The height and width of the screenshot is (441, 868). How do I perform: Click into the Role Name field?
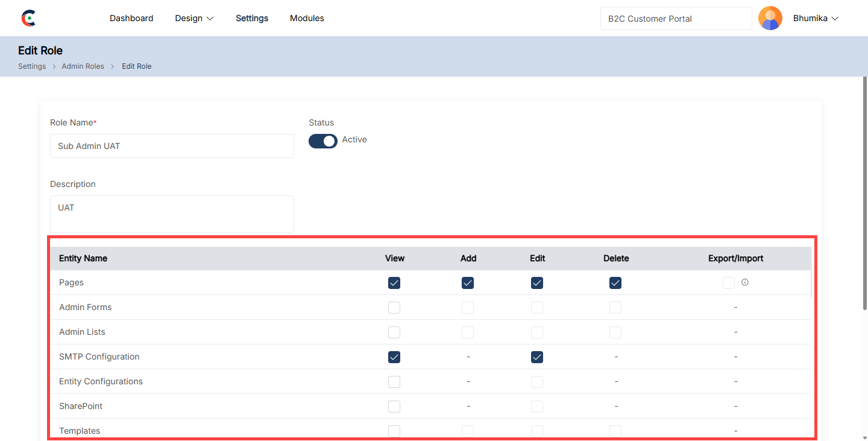point(172,146)
